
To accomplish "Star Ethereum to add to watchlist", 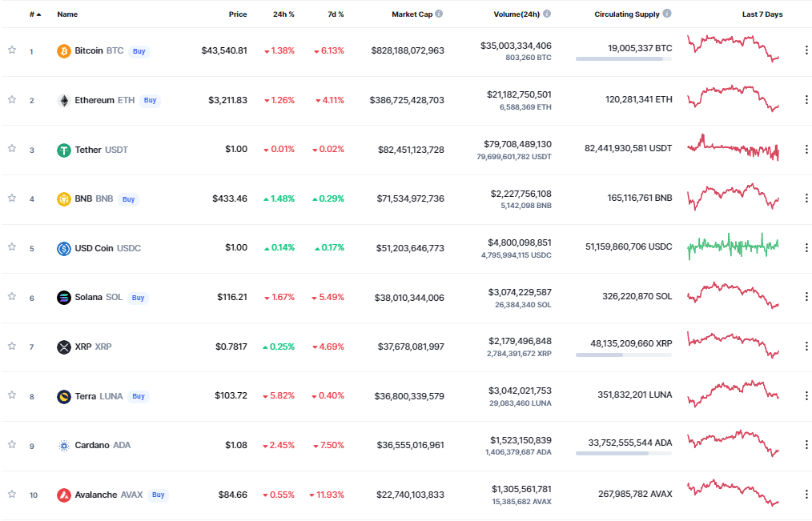I will [12, 99].
